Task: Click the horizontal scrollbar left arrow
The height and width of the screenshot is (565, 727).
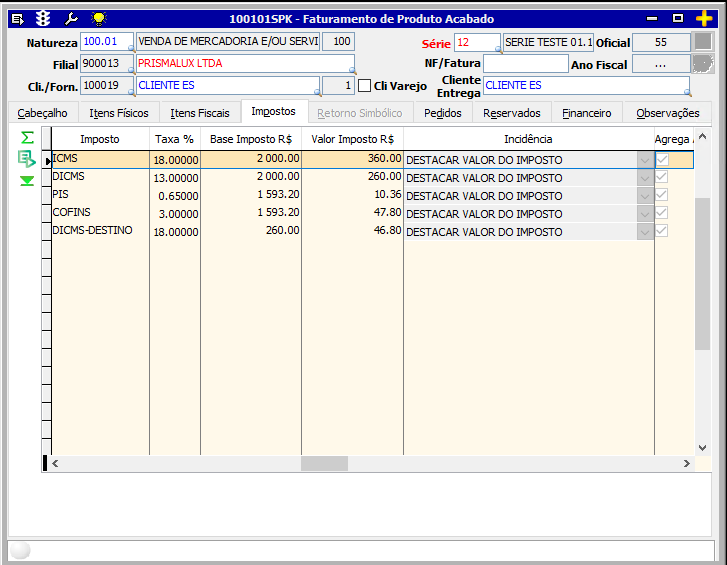Action: (x=55, y=463)
